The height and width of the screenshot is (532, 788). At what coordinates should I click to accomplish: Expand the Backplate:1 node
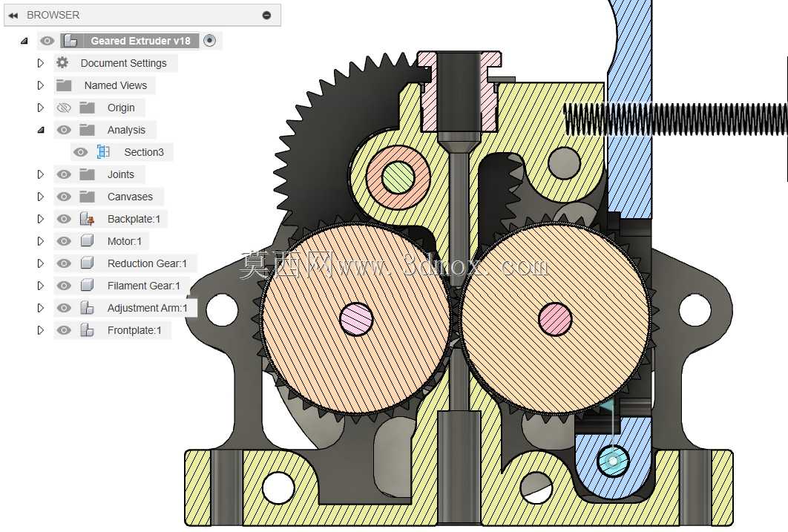(41, 219)
